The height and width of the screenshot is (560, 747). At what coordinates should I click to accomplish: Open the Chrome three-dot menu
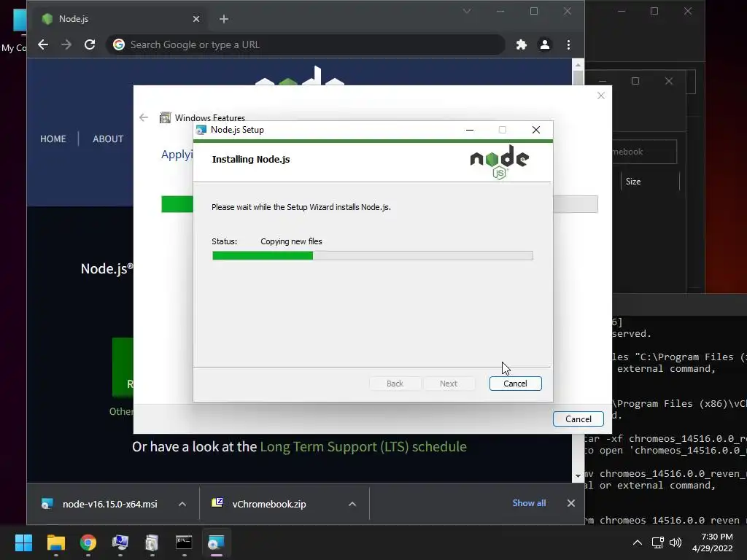point(568,44)
